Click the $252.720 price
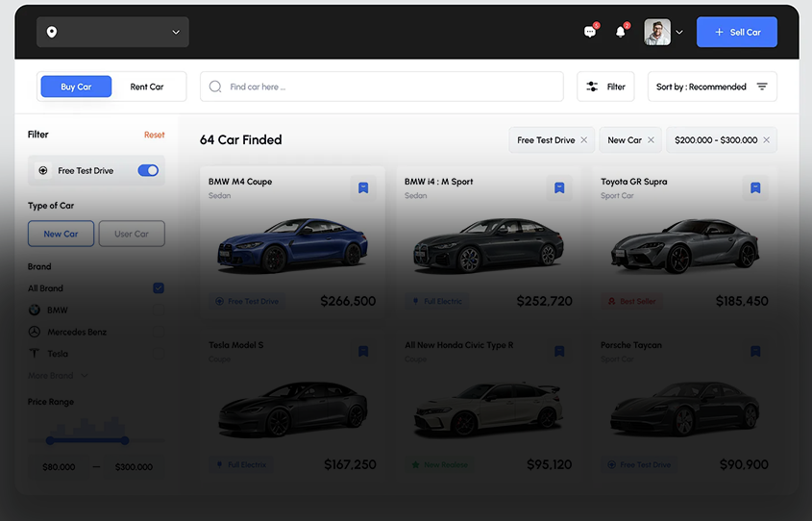 (544, 301)
